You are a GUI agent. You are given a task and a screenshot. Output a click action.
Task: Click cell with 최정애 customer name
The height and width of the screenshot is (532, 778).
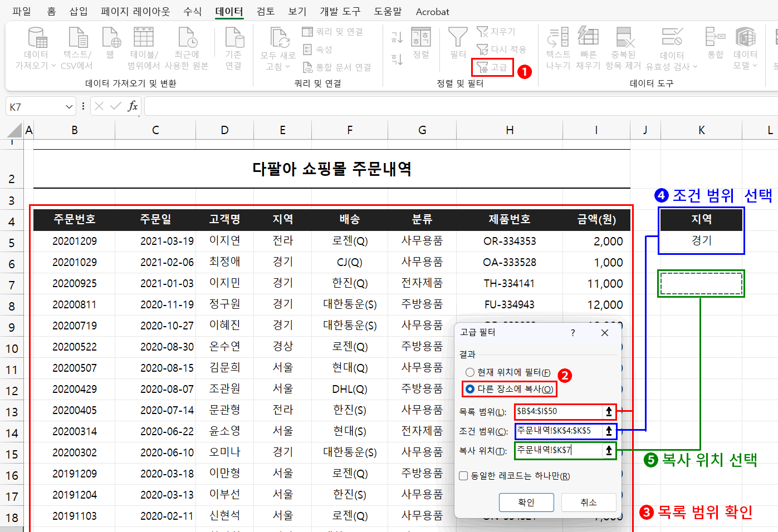coord(224,262)
